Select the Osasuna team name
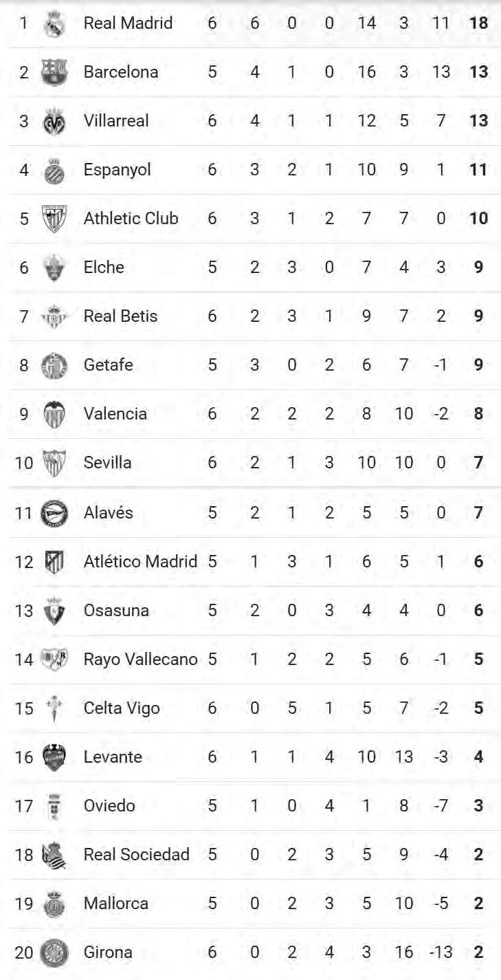Viewport: 501px width, 980px height. point(116,610)
